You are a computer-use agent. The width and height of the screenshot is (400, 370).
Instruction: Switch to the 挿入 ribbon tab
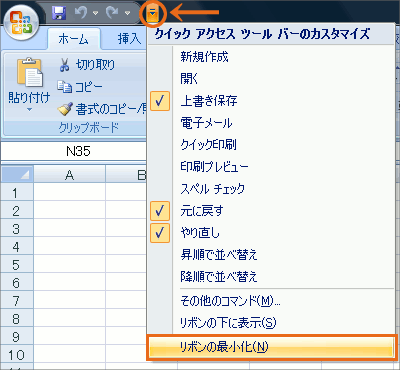click(x=128, y=39)
